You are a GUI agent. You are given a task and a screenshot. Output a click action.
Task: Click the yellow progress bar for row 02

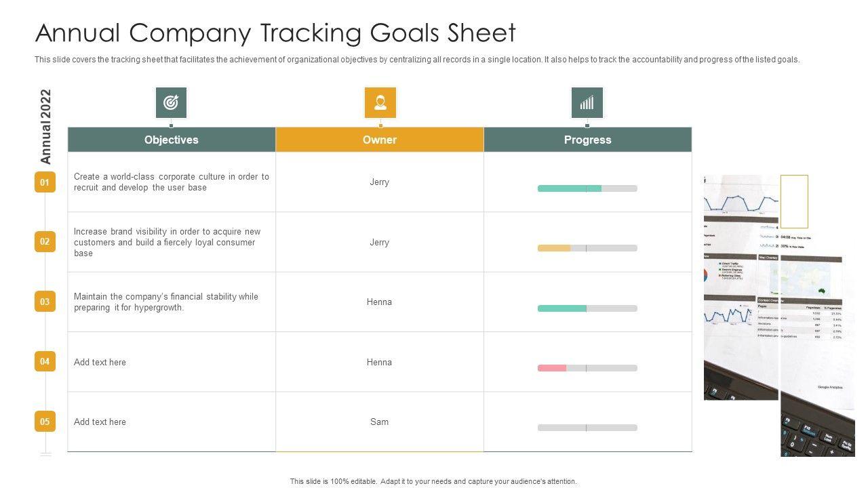(x=554, y=248)
